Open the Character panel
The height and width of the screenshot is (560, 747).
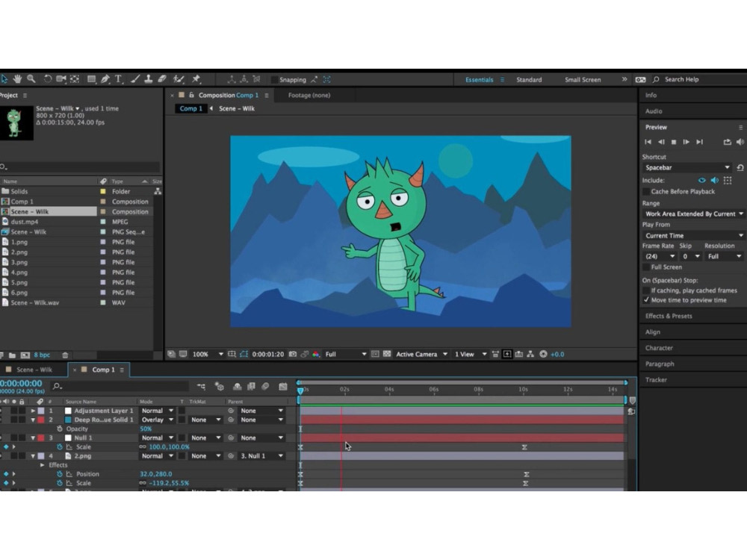[659, 348]
